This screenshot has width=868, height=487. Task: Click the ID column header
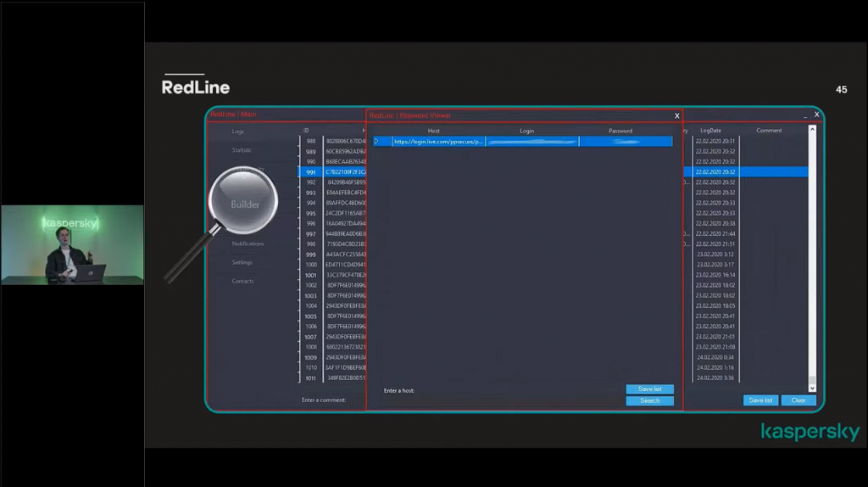[306, 131]
